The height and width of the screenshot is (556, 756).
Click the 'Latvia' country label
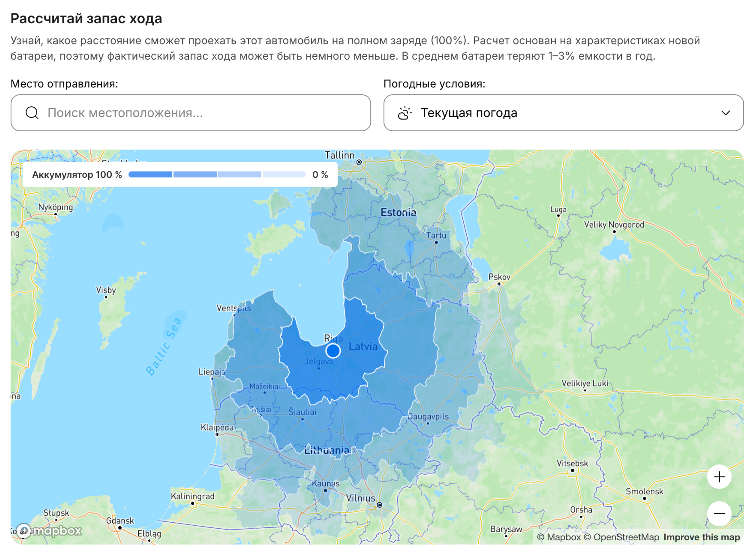[363, 346]
